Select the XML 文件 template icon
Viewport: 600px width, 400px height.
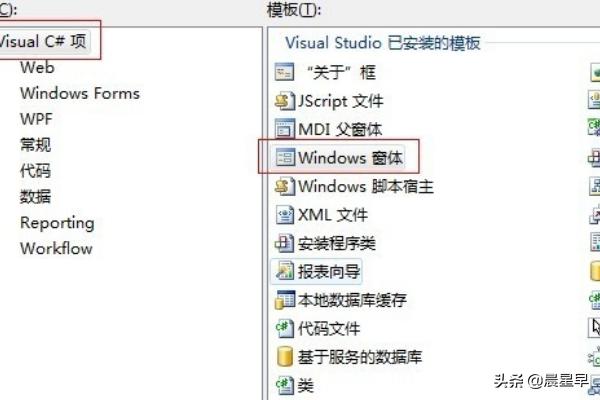tap(285, 215)
